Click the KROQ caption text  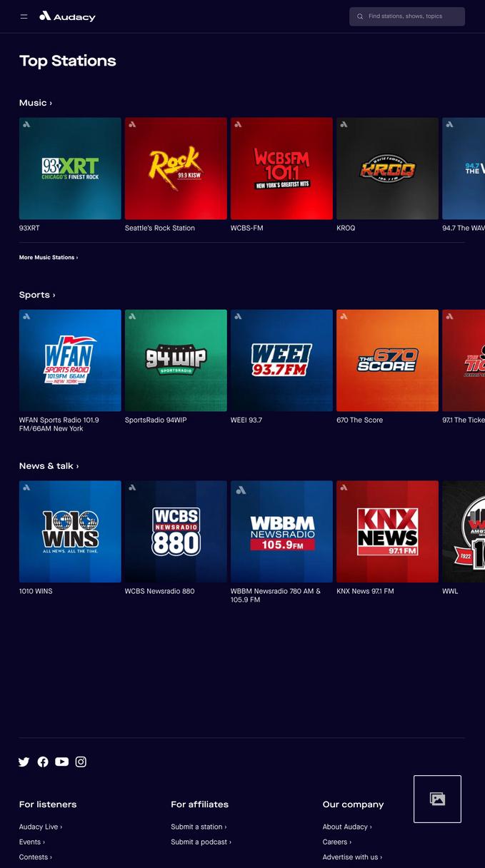coord(346,228)
